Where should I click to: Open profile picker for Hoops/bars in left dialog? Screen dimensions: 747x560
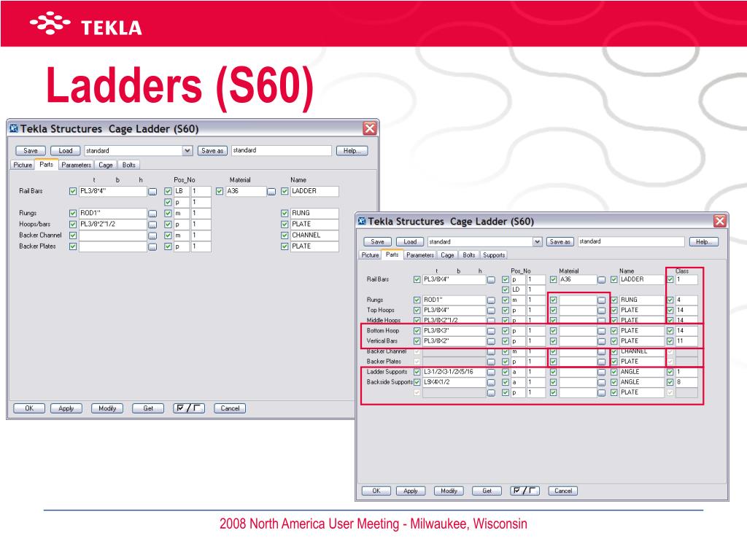[x=152, y=225]
